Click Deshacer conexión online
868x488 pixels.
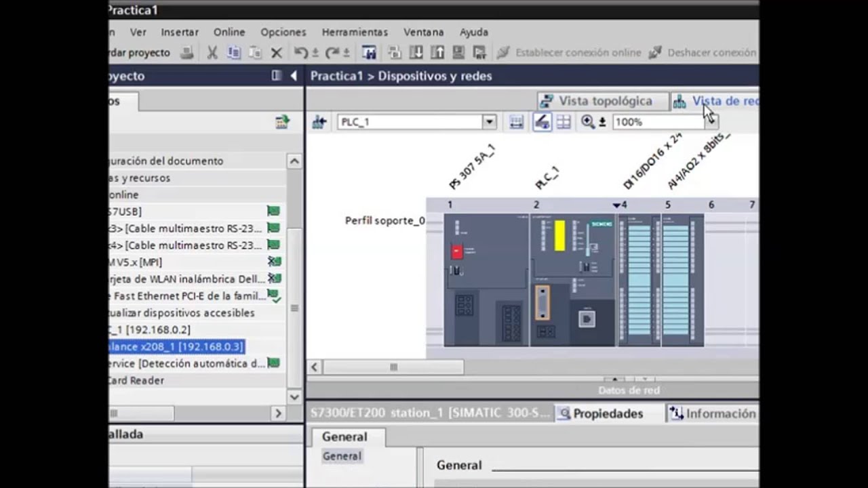703,52
